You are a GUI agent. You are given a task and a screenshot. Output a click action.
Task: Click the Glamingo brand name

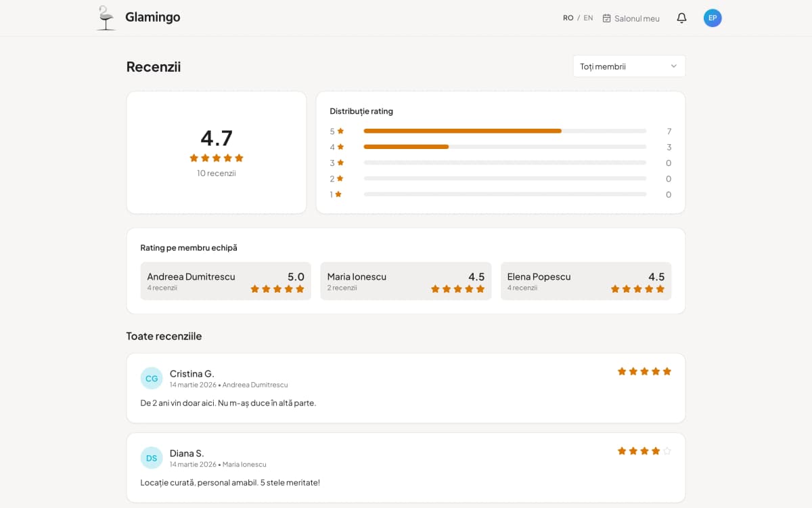click(x=153, y=18)
